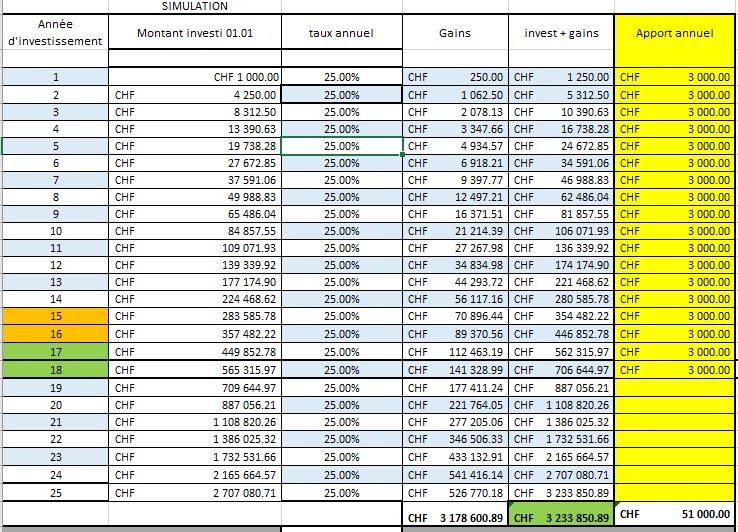
Task: Click the invest + gains value 562 315.97
Action: pyautogui.click(x=561, y=352)
